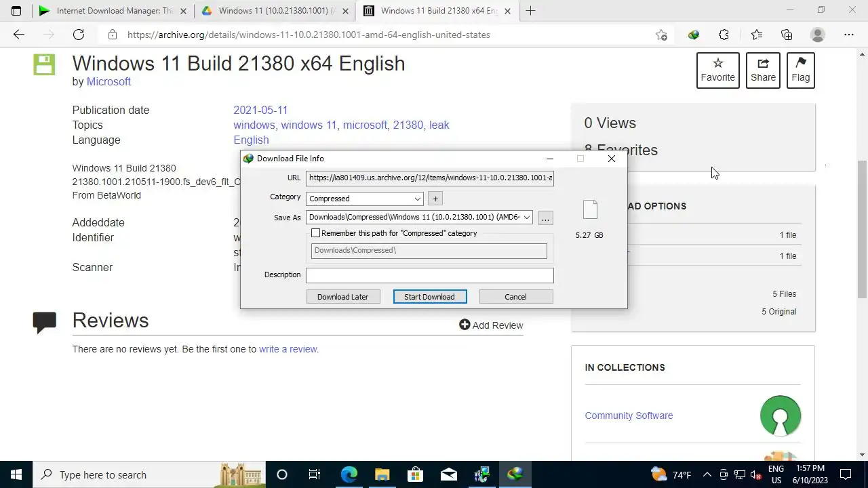868x488 pixels.
Task: Click the file icon above 5.27 GB
Action: pos(590,210)
